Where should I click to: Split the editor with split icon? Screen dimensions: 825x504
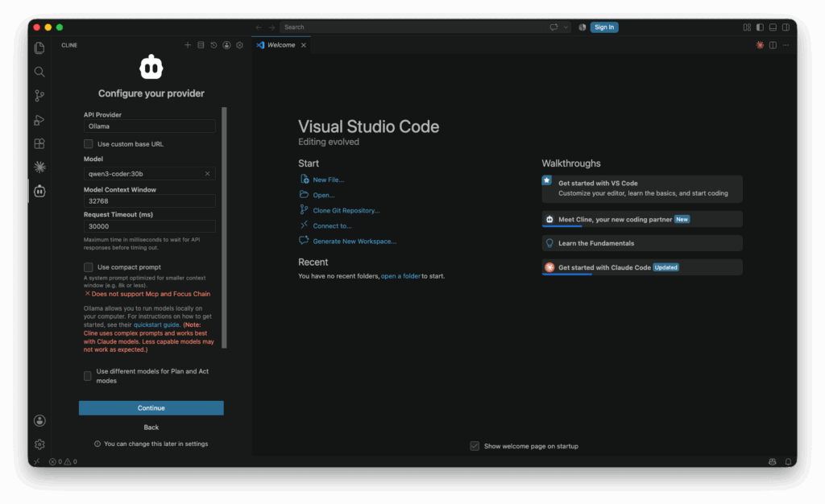point(773,45)
